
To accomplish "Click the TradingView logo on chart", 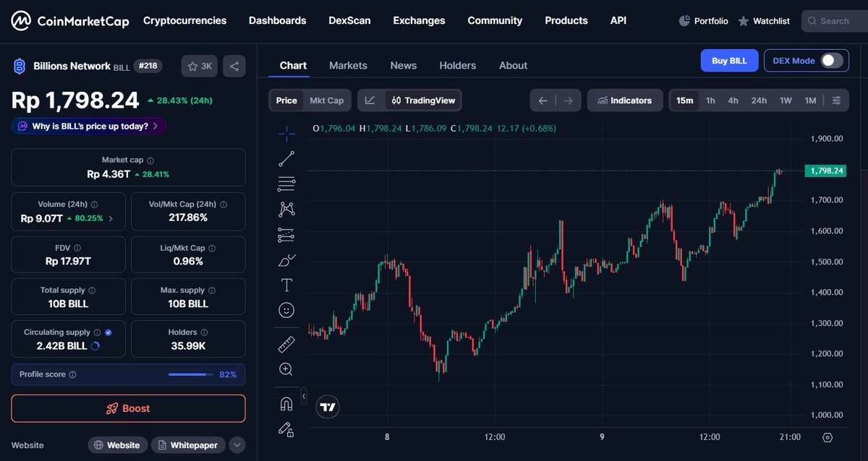I will point(328,408).
